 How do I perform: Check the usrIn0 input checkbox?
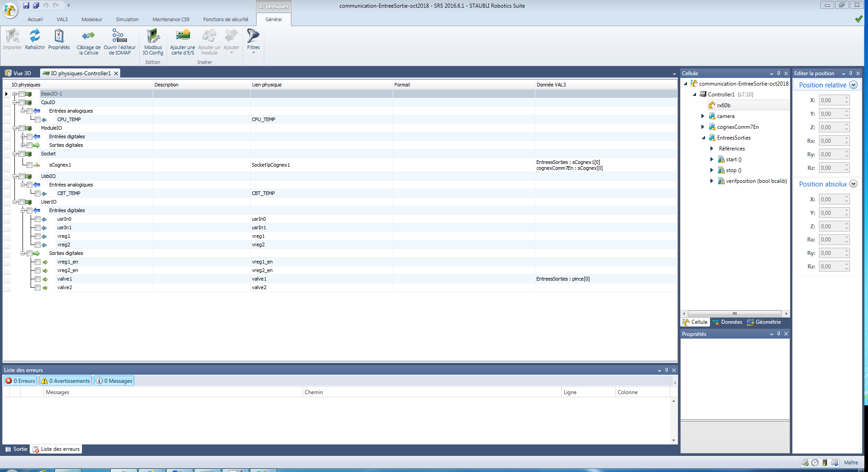[38, 219]
